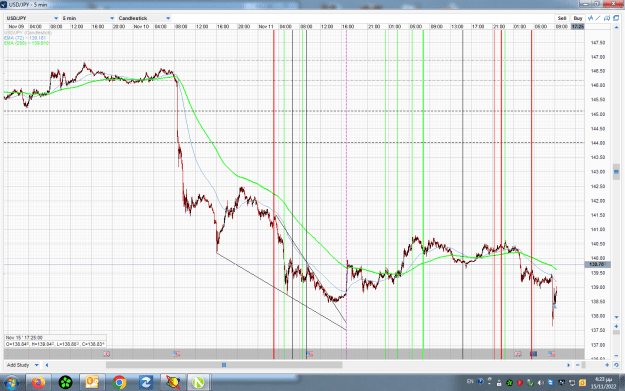Open the Outlook taskbar icon
Image resolution: width=625 pixels, height=391 pixels.
point(92,383)
